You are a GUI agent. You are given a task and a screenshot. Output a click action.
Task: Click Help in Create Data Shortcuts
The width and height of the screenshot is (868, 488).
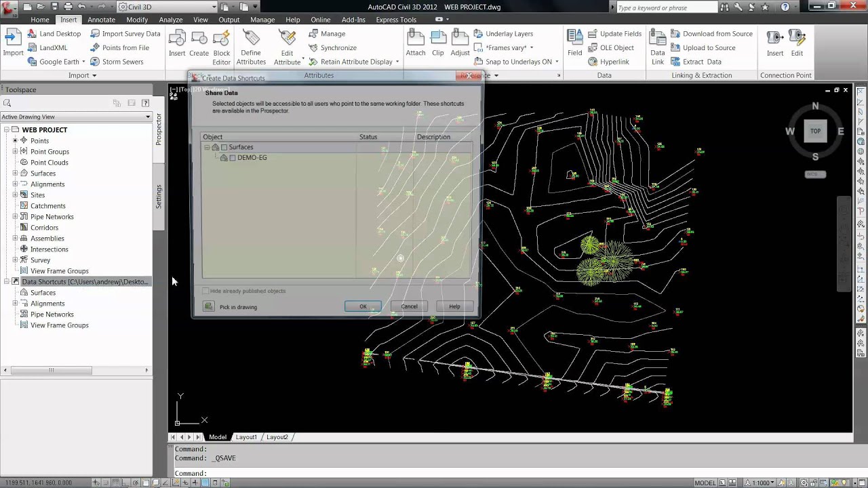point(454,306)
